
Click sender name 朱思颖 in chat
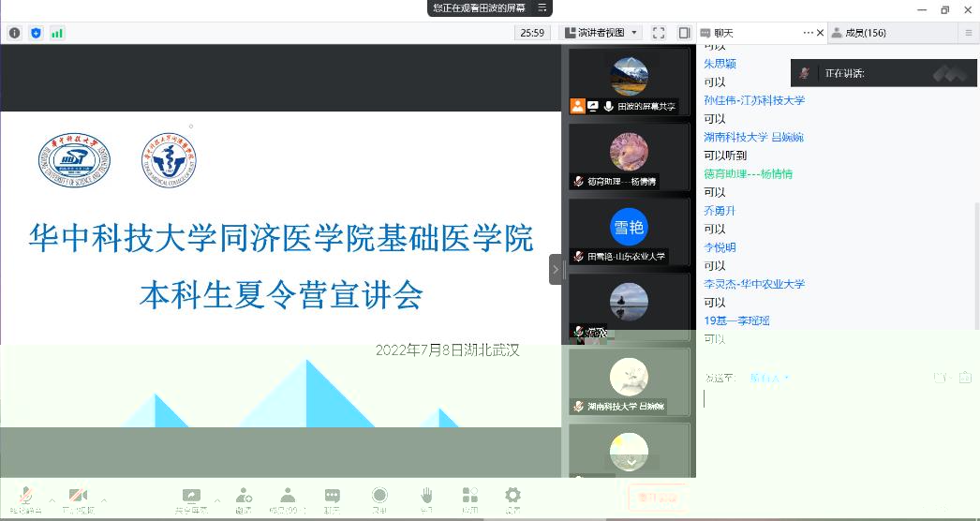(x=720, y=64)
